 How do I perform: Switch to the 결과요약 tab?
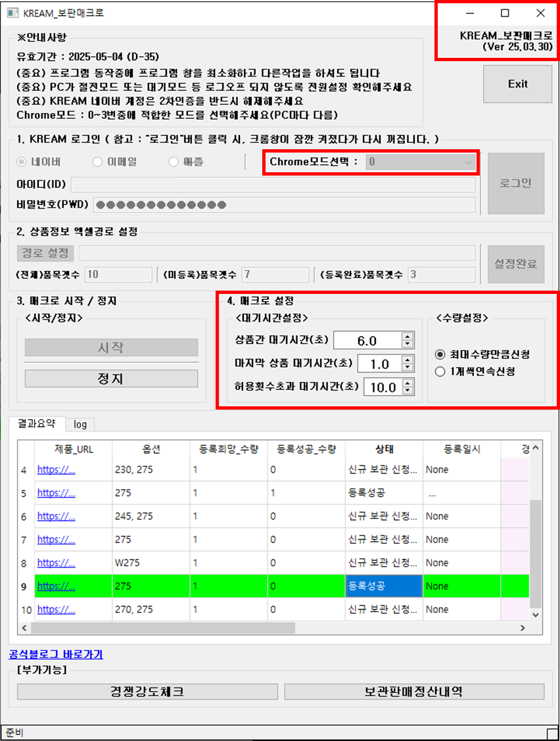coord(37,423)
